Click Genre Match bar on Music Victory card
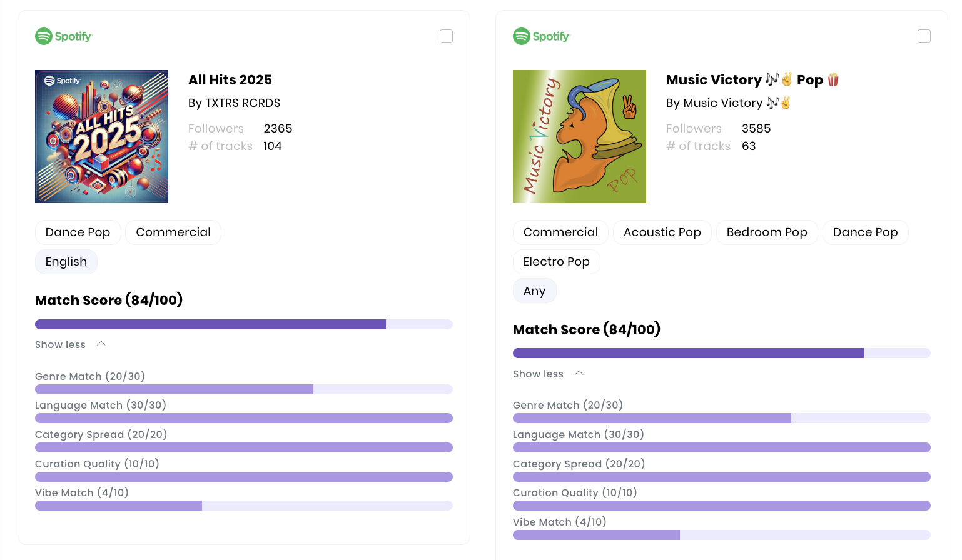 click(x=722, y=418)
